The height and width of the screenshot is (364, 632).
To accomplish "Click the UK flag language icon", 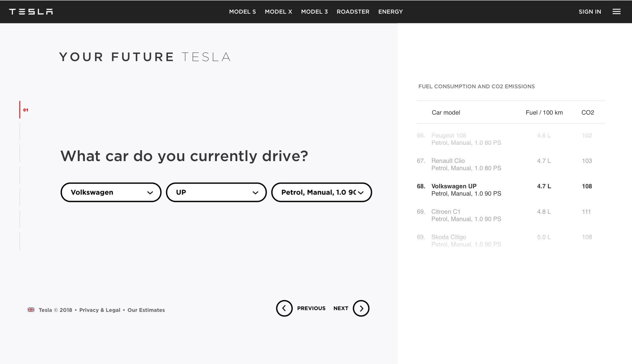I will point(31,310).
